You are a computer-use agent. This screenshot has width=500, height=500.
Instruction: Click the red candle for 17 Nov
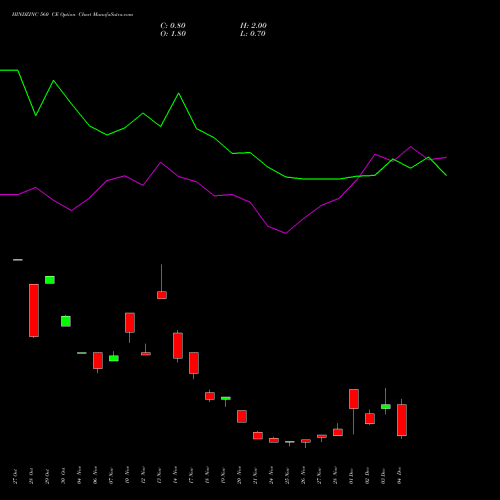click(x=194, y=363)
